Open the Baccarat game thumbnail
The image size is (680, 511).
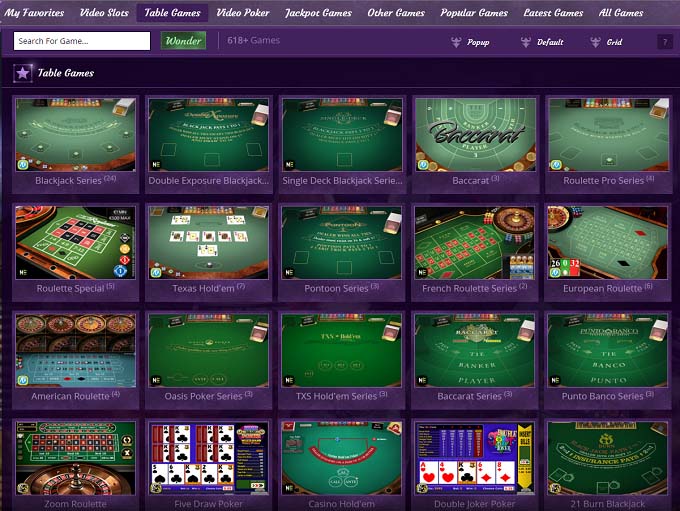pos(475,134)
